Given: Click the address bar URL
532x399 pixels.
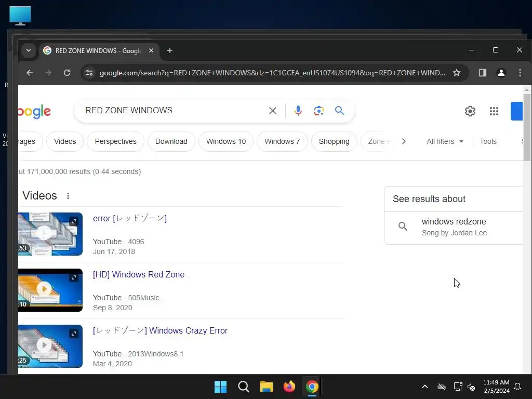Looking at the screenshot, I should tap(272, 73).
